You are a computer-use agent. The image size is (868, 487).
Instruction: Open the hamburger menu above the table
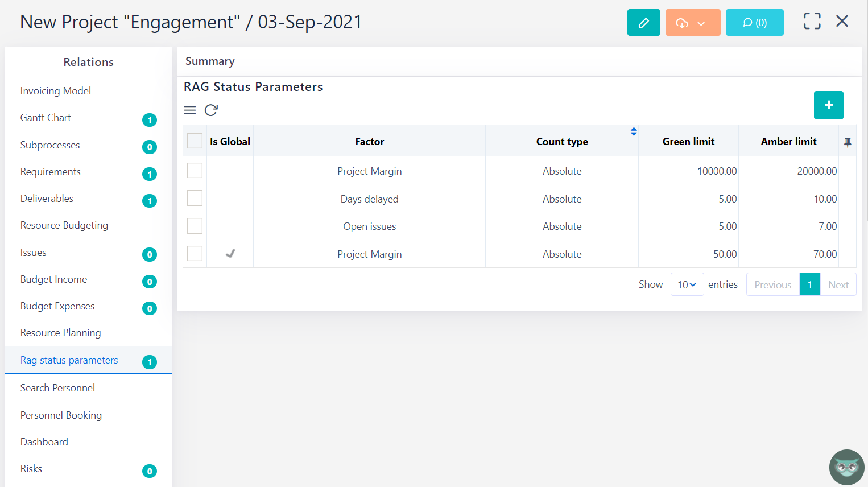coord(190,110)
